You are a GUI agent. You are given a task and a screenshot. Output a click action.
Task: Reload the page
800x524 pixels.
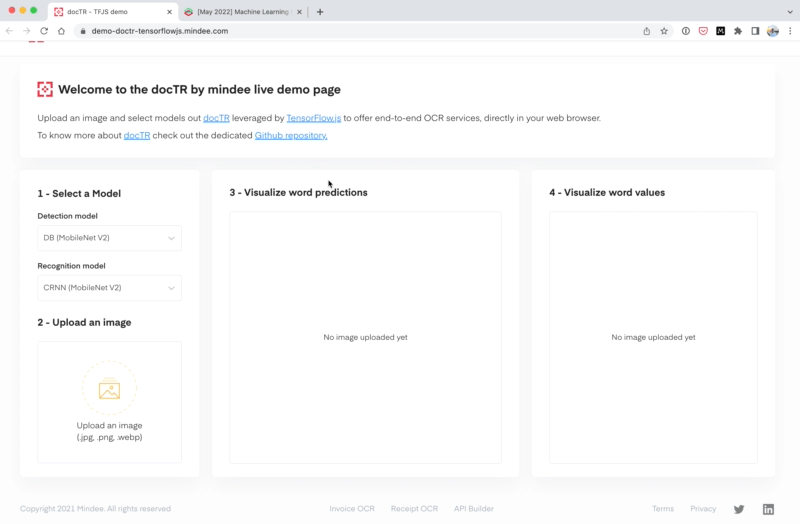point(44,31)
